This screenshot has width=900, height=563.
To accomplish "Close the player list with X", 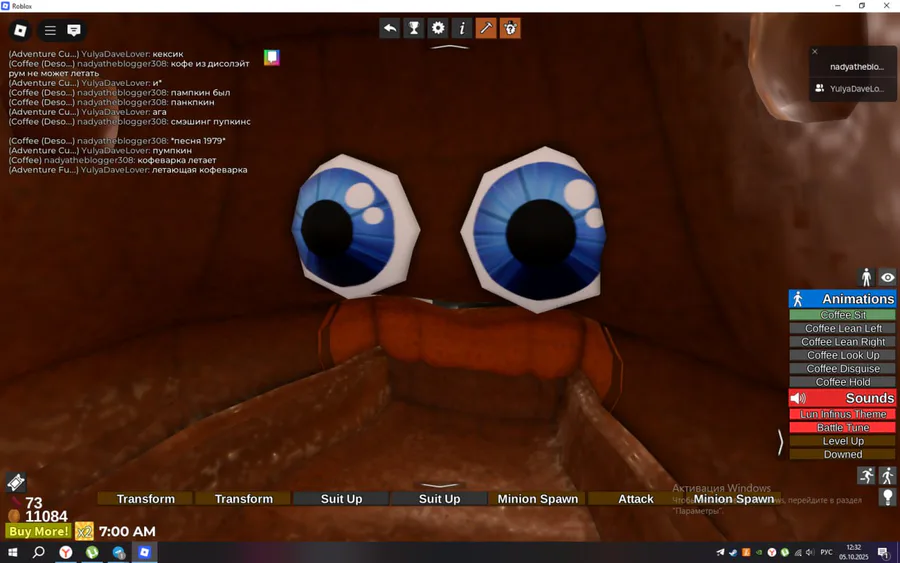I will click(x=814, y=52).
